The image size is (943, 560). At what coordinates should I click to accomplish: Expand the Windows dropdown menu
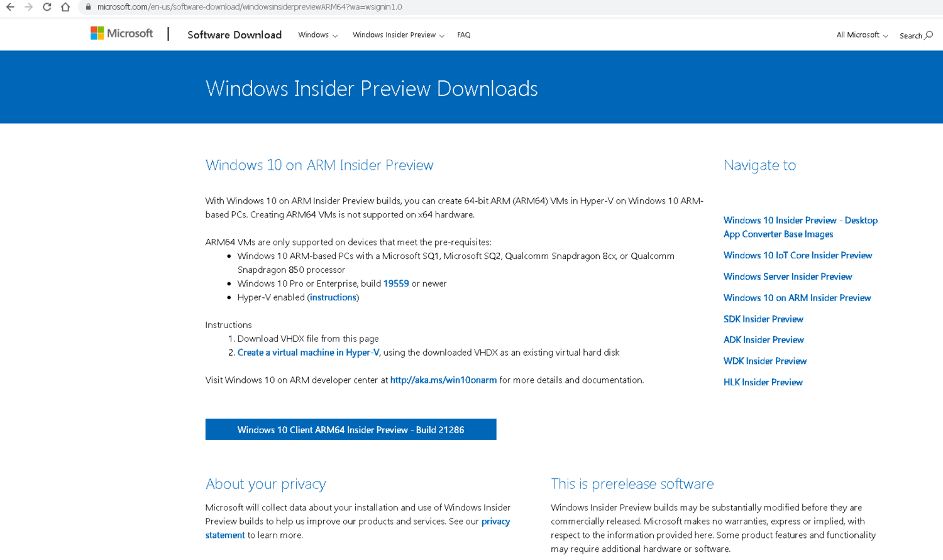pos(317,35)
